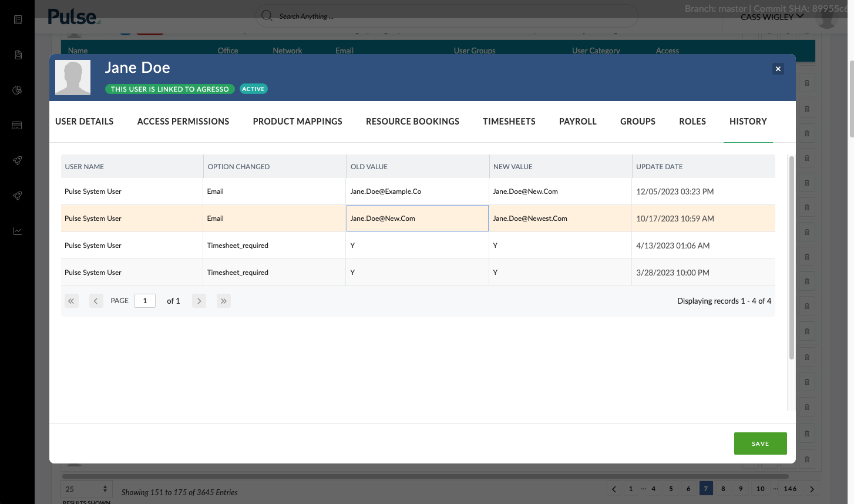Select the Jane.Doe@Example.Co old value cell
The width and height of the screenshot is (854, 504).
point(418,191)
